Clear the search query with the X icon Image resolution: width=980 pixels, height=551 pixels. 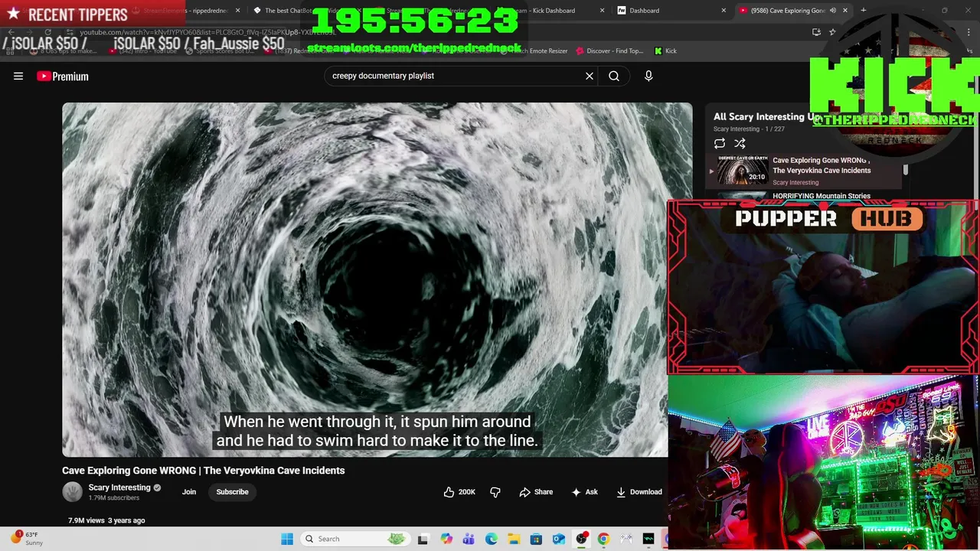coord(590,76)
